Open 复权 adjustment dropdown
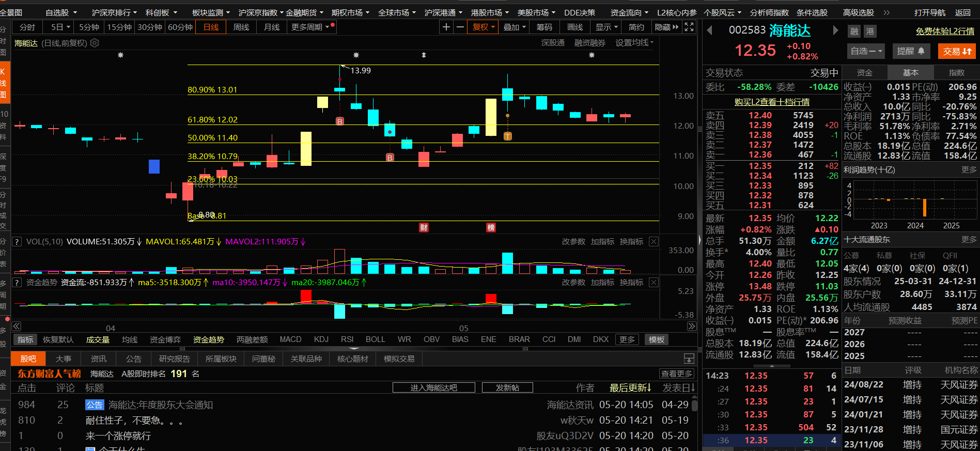The height and width of the screenshot is (451, 980). [x=484, y=27]
